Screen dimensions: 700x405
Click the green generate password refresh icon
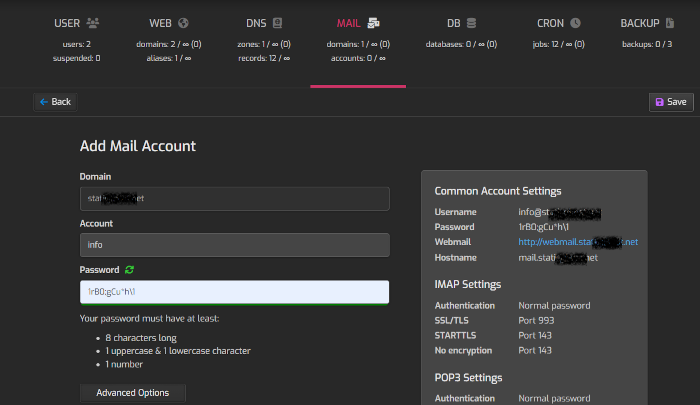coord(128,270)
